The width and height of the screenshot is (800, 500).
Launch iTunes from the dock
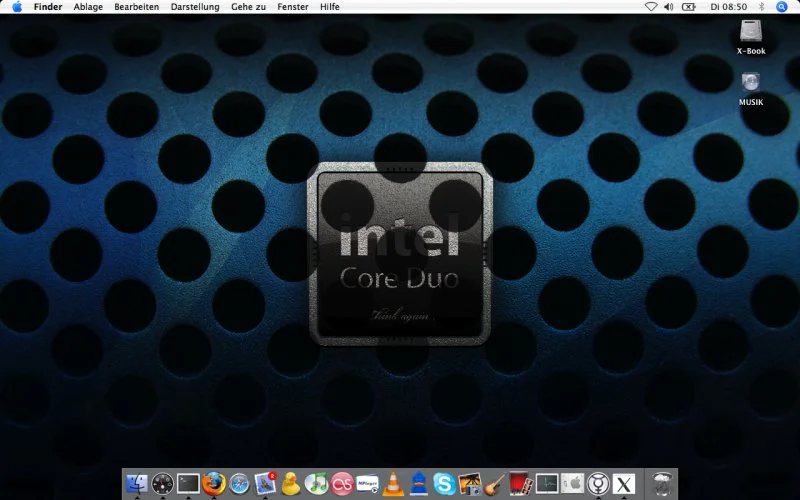316,484
